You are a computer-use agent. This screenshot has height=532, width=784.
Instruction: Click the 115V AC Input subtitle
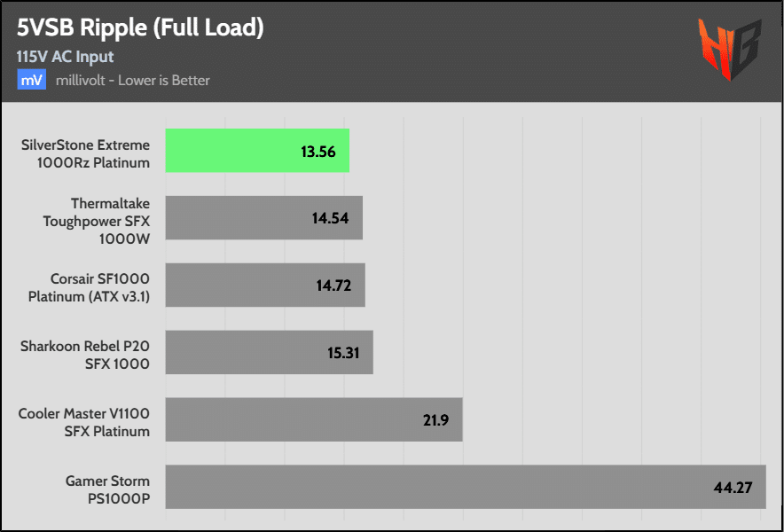66,57
